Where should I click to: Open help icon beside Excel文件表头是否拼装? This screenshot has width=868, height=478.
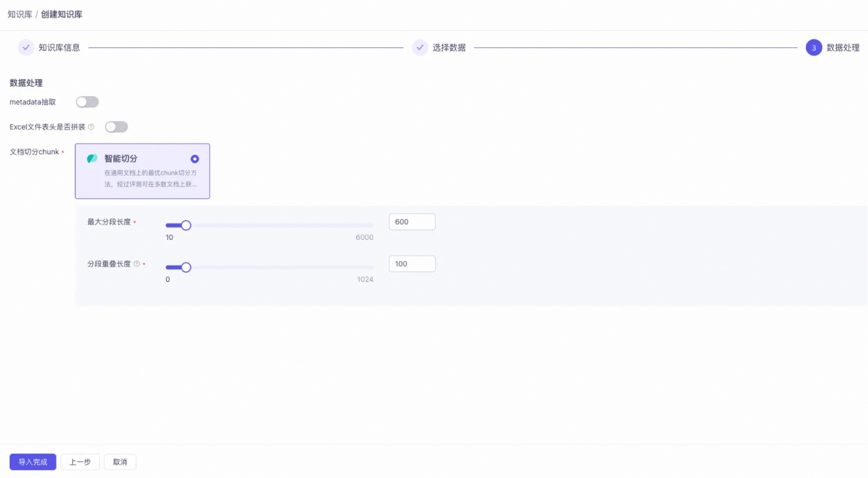pos(91,127)
